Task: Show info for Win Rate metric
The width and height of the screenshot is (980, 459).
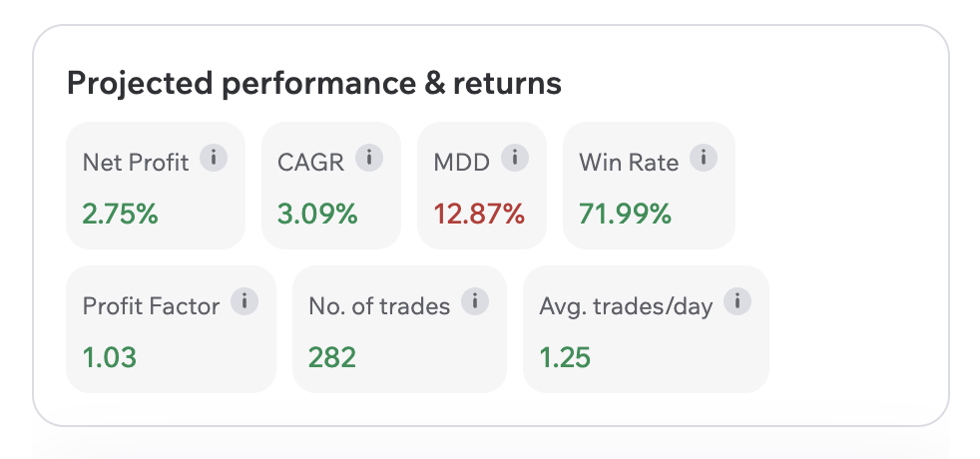Action: coord(703,158)
